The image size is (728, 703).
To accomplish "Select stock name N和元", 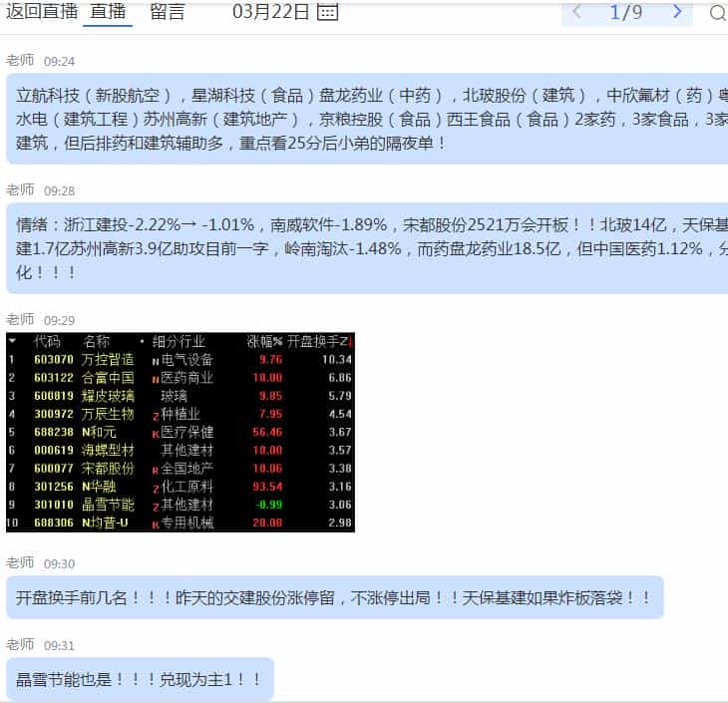I will 99,433.
